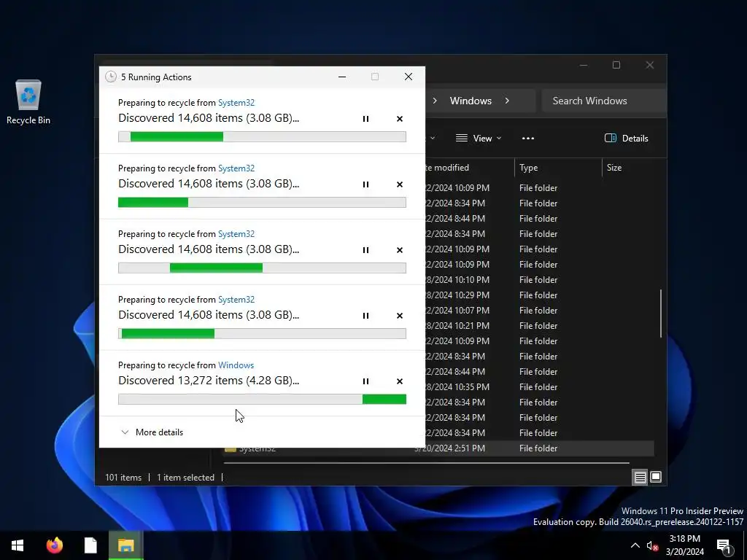
Task: Open the View dropdown in File Explorer
Action: tap(479, 138)
